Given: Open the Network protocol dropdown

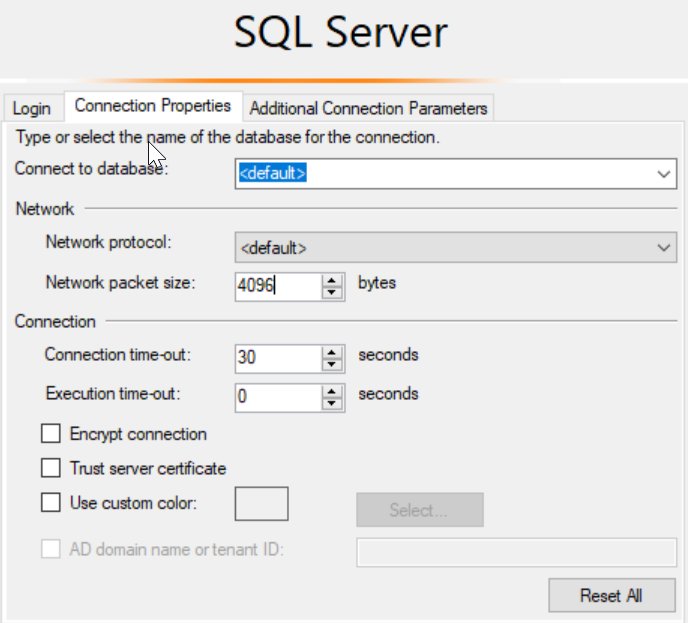Looking at the screenshot, I should click(x=665, y=247).
